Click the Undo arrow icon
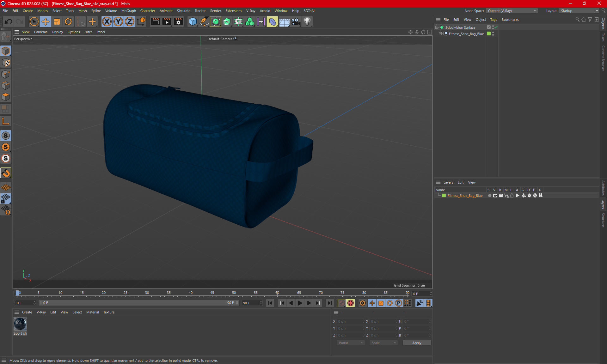This screenshot has width=607, height=364. [x=9, y=21]
